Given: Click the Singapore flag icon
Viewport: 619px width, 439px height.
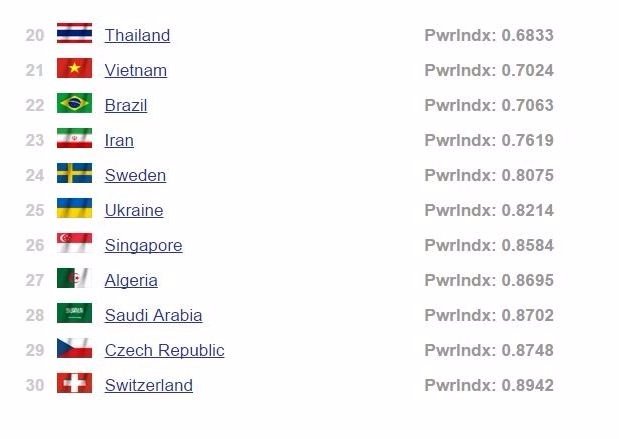Looking at the screenshot, I should 74,244.
